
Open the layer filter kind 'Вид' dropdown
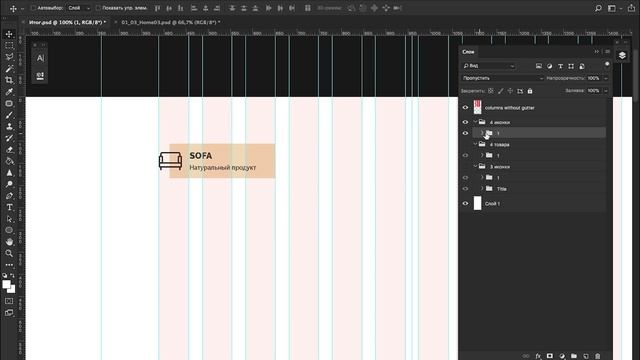[488, 66]
